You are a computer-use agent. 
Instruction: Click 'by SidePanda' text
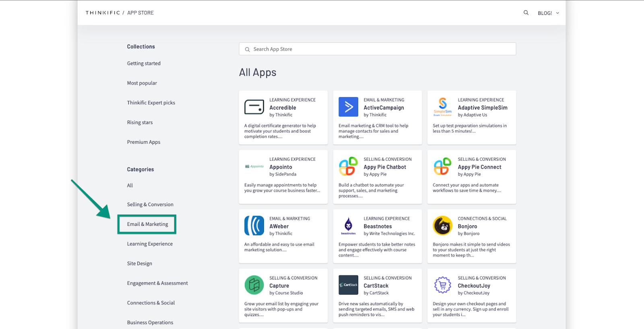click(x=283, y=174)
